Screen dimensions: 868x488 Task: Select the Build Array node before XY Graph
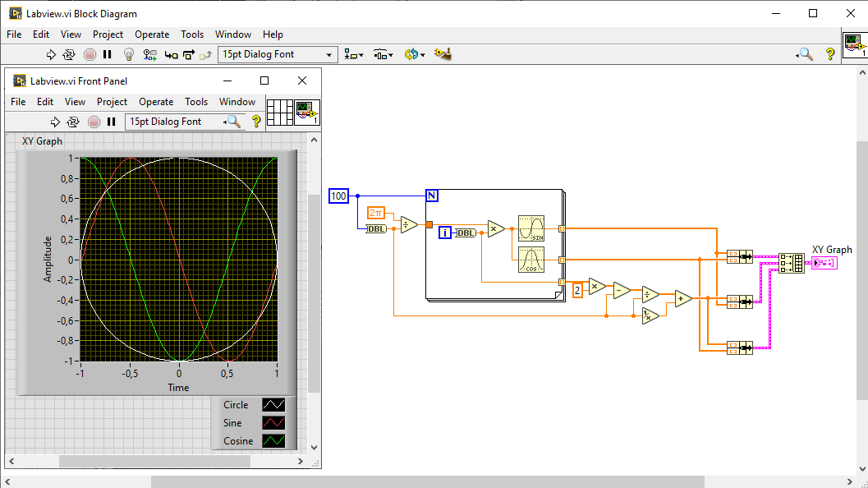coord(792,263)
